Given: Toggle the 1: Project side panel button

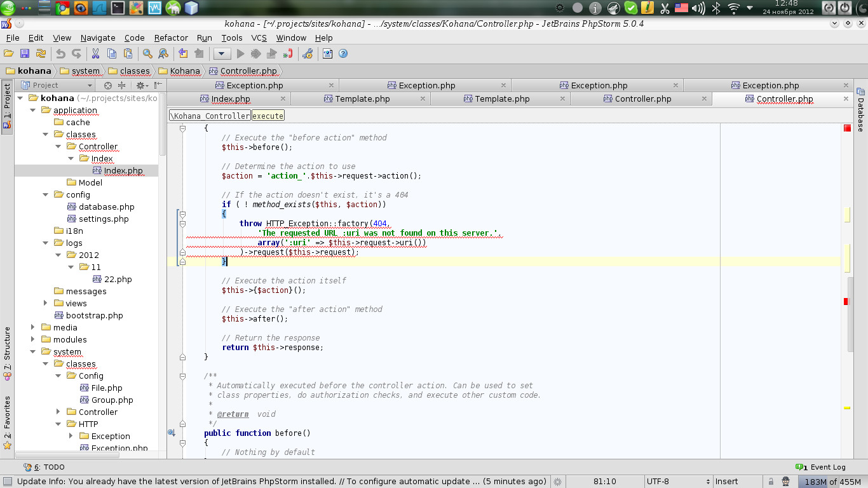Looking at the screenshot, I should tap(7, 107).
